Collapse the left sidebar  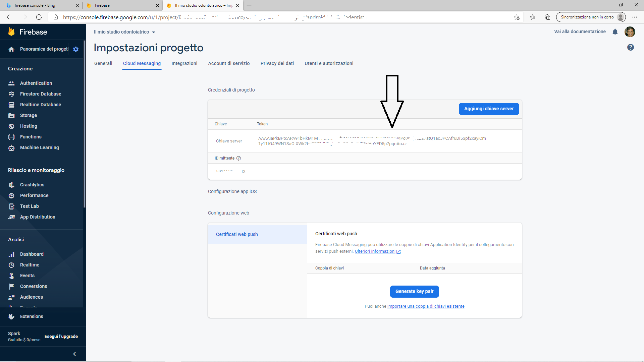point(74,354)
